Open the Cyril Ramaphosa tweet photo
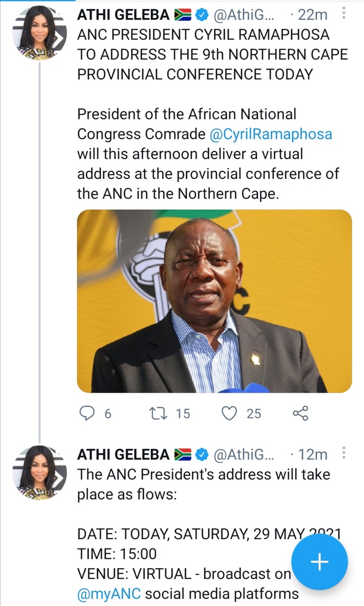The image size is (364, 606). pyautogui.click(x=214, y=301)
